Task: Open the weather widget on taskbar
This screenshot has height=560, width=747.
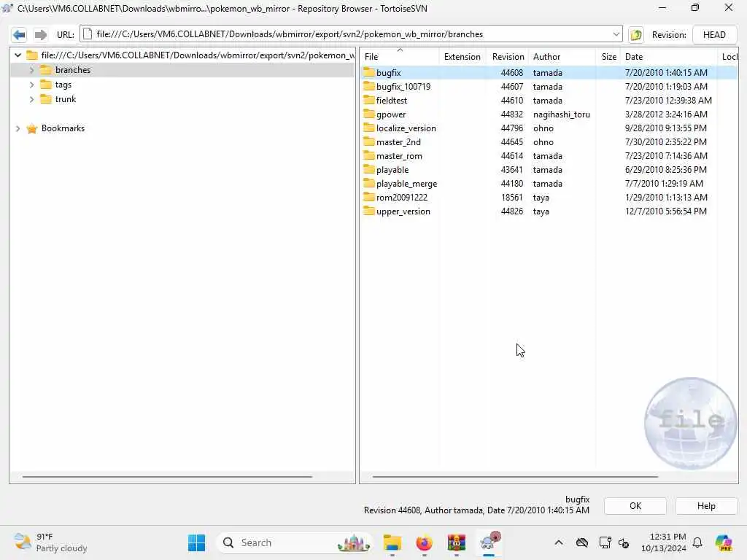Action: coord(50,542)
